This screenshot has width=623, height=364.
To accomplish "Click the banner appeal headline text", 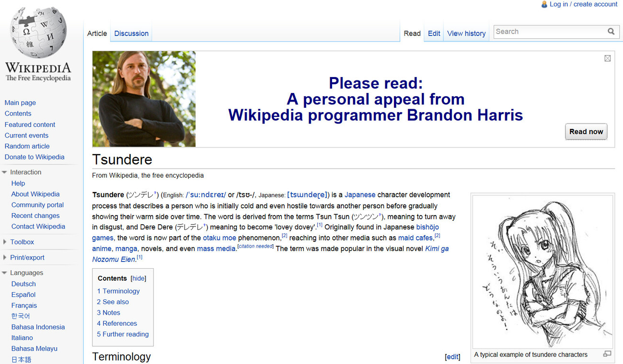I will coord(376,99).
